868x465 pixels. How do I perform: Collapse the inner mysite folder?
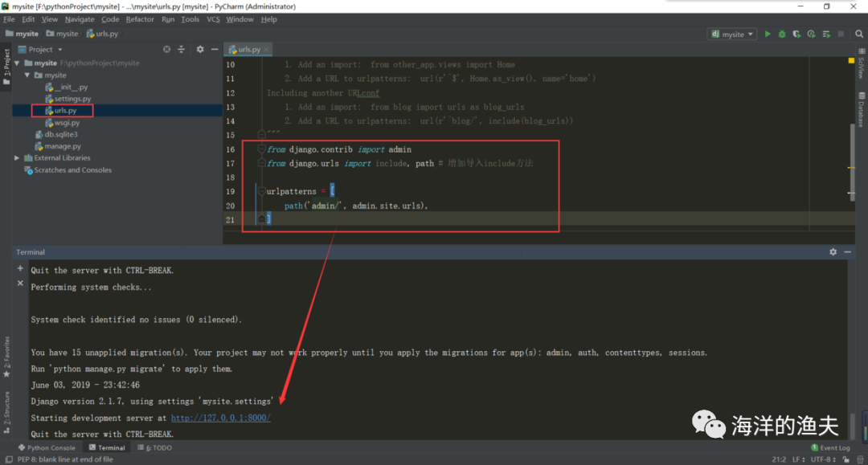(x=27, y=75)
